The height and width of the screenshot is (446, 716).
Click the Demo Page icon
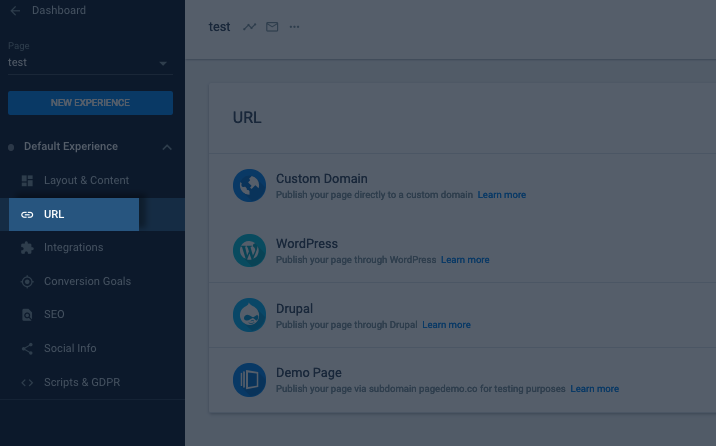tap(249, 380)
